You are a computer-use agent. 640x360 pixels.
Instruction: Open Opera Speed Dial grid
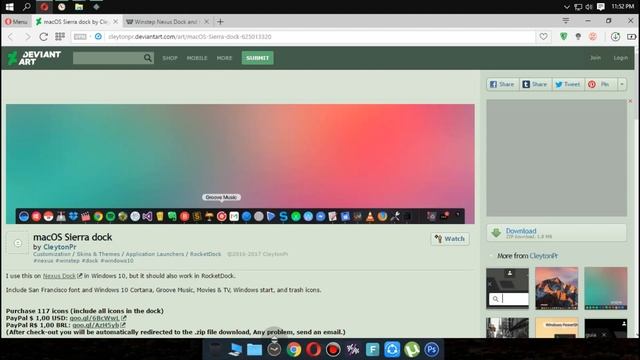(60, 36)
